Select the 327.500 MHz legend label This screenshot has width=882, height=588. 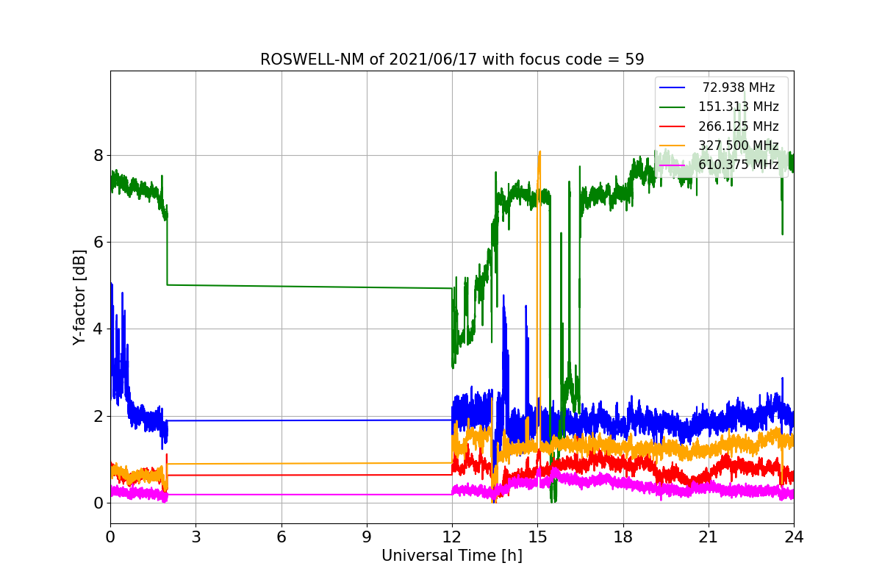[739, 146]
